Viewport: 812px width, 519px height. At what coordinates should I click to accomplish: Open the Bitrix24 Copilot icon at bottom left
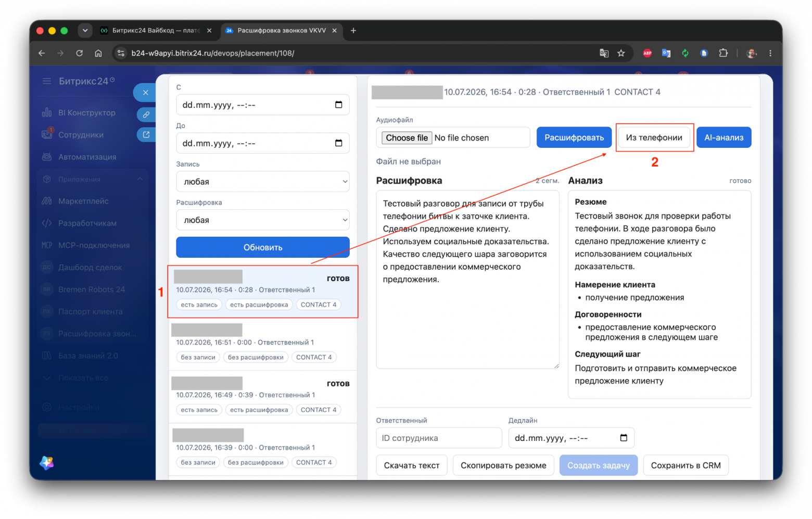[47, 462]
